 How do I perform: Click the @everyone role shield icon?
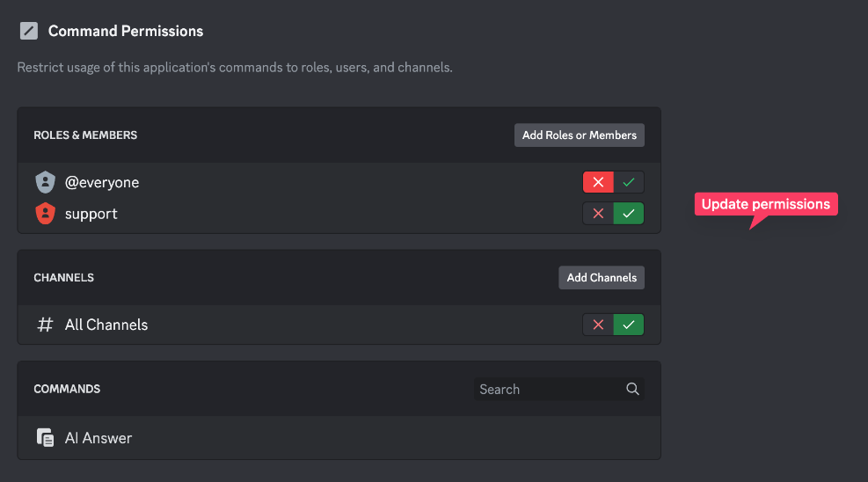click(46, 182)
